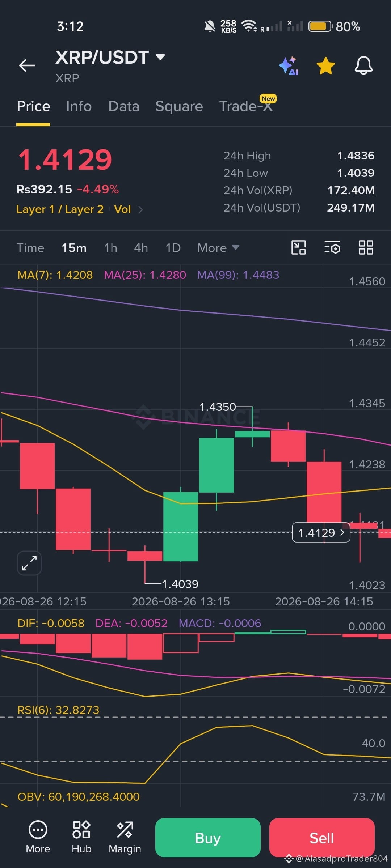Open the Trade-X tab
Screen dimensions: 391x868
tap(246, 106)
